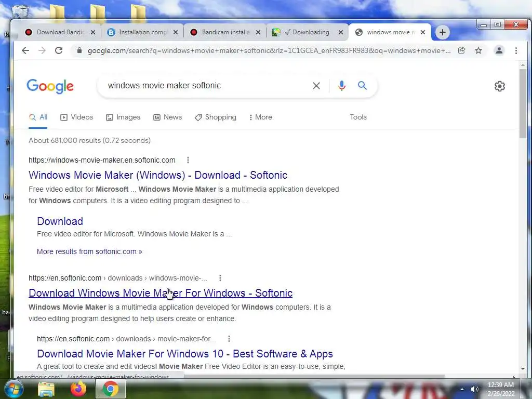Bookmark this page with the star icon
Image resolution: width=532 pixels, height=399 pixels.
click(x=478, y=50)
